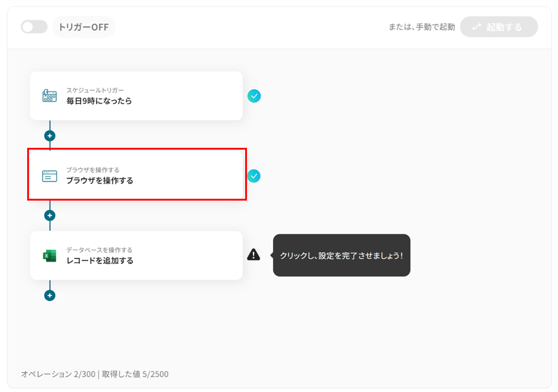The width and height of the screenshot is (558, 392).
Task: Click the スケジュールトリガー label
Action: coord(95,90)
